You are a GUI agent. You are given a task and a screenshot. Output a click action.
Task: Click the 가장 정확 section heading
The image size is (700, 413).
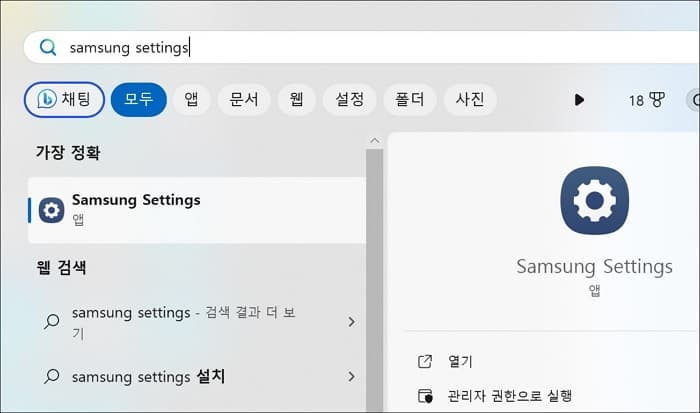[68, 153]
